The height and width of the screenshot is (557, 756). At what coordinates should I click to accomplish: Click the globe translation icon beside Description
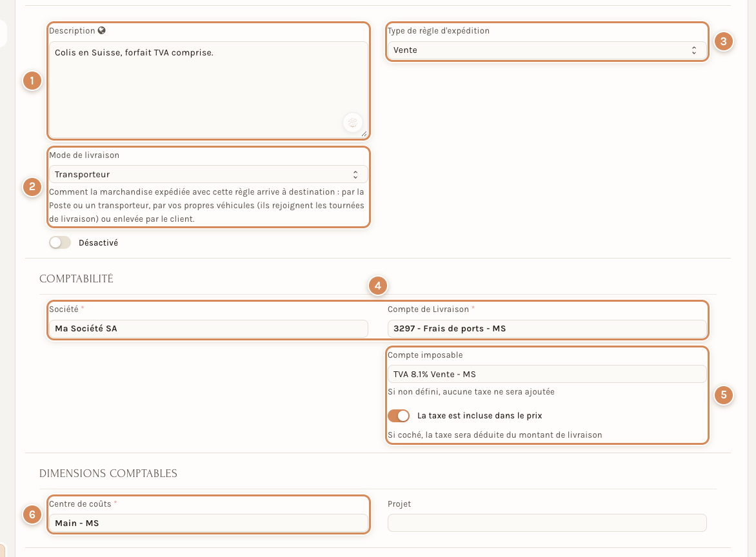101,30
